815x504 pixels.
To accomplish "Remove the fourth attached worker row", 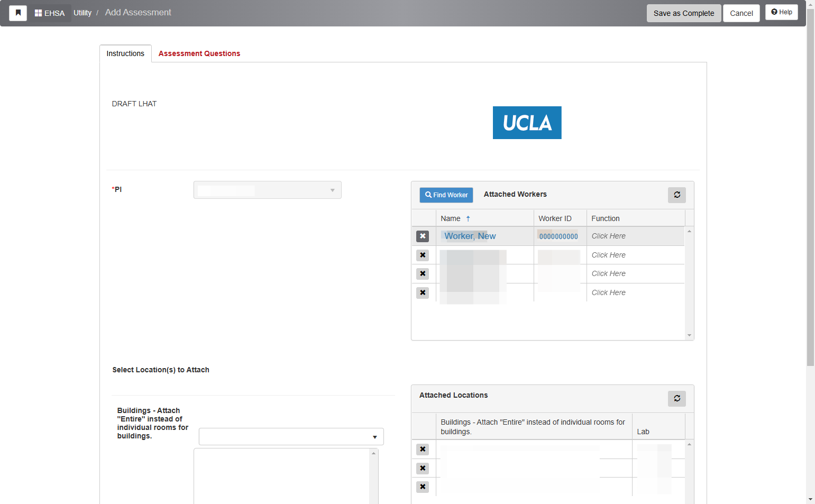I will [x=423, y=293].
